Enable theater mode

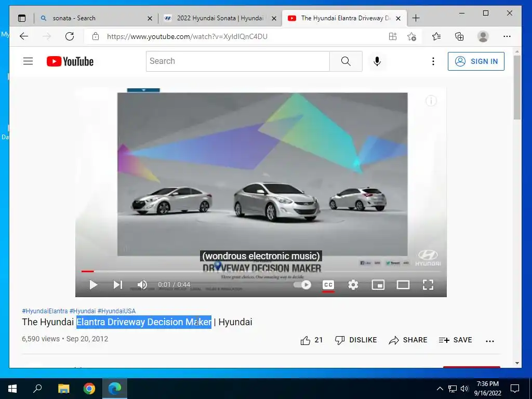click(x=403, y=285)
